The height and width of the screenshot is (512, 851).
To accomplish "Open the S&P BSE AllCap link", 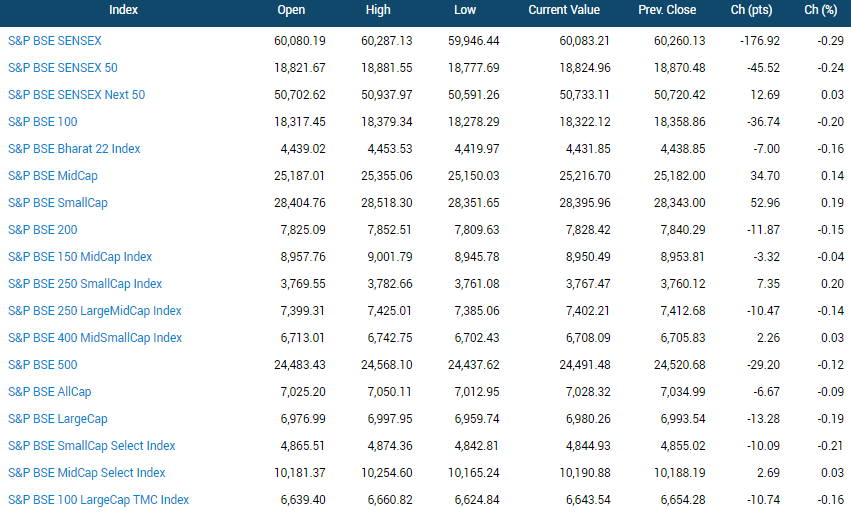I will (x=50, y=392).
